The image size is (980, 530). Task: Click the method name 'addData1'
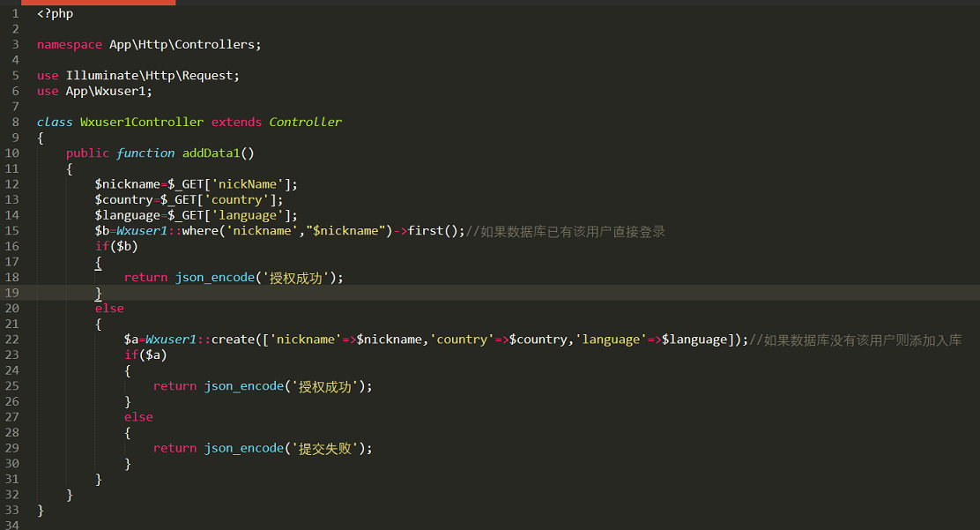[211, 153]
